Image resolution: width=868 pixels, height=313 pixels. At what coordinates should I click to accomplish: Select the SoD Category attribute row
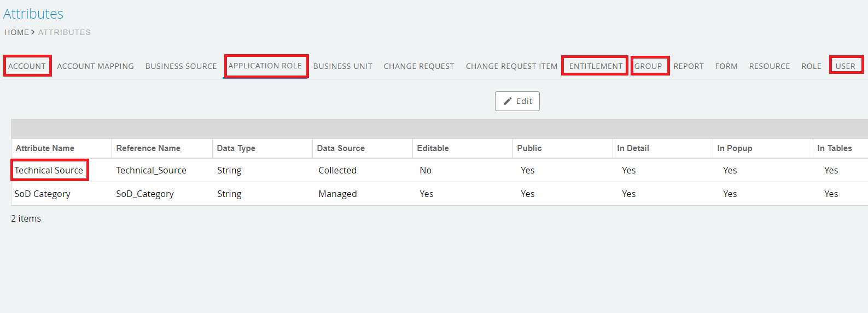(x=42, y=194)
